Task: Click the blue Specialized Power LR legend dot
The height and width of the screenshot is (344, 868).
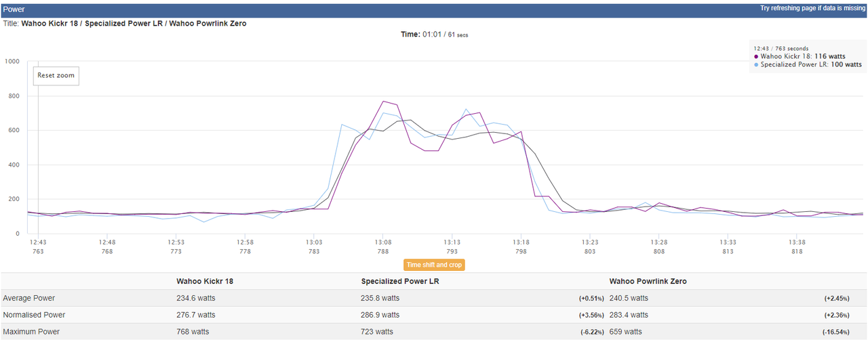Action: tap(756, 65)
